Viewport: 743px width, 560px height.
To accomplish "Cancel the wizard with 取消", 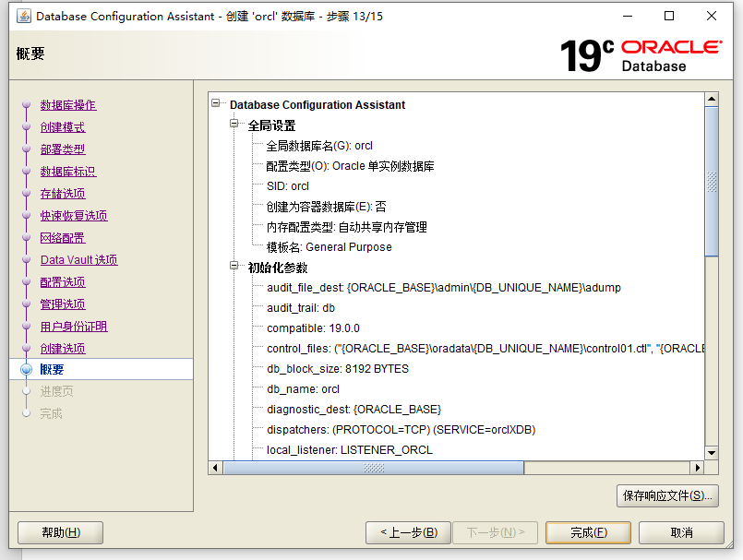I will click(x=681, y=533).
